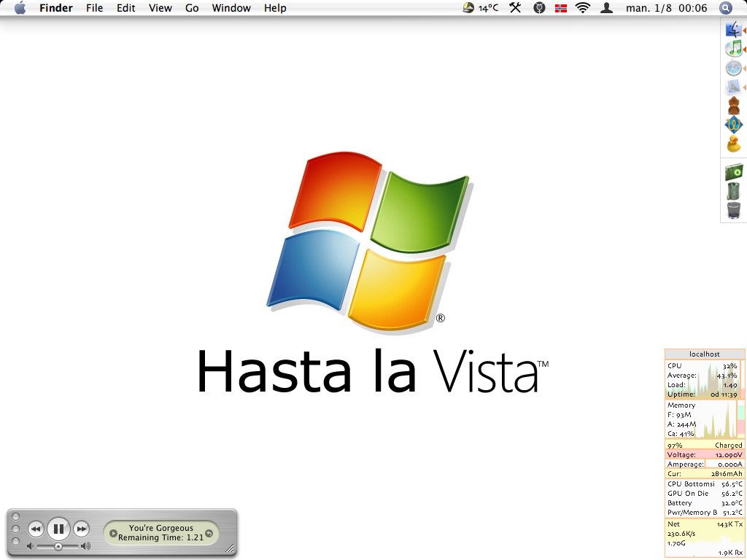Click the 'Amperage:' row in monitor
Screen dimensions: 747x560
click(705, 464)
